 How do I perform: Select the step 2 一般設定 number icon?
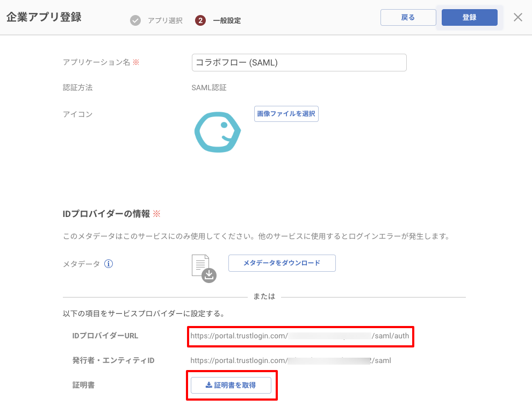coord(200,20)
